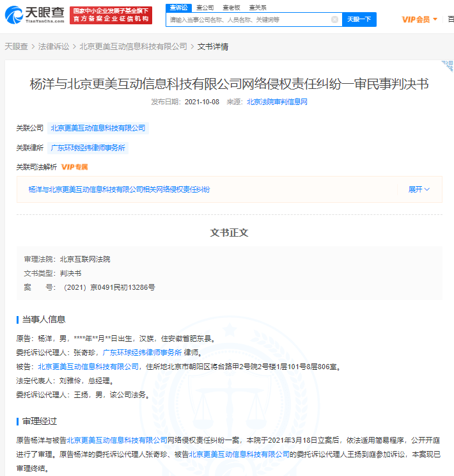Screen dimensions: 454x476
Task: Expand the judicial analysis with 展开
Action: coord(419,189)
